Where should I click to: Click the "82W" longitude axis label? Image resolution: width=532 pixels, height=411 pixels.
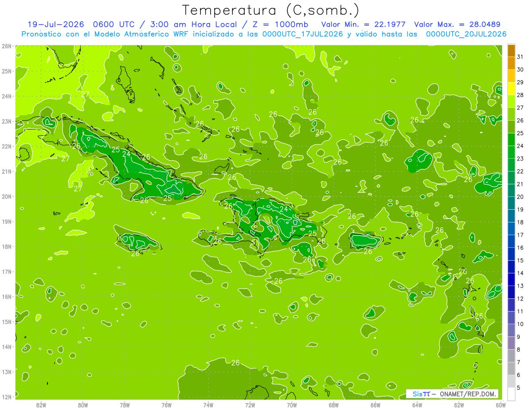pyautogui.click(x=41, y=405)
